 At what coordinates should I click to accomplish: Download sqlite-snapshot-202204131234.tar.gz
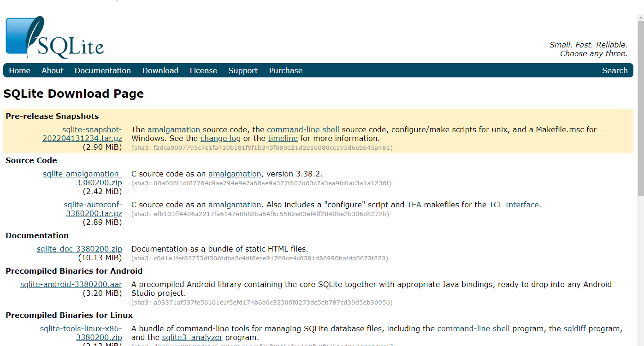click(x=83, y=134)
